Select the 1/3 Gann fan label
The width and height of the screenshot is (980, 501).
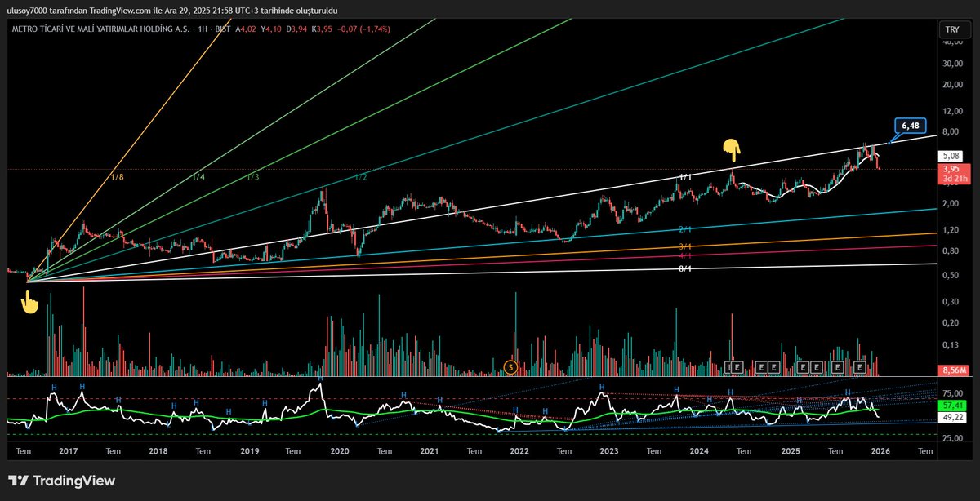[253, 177]
